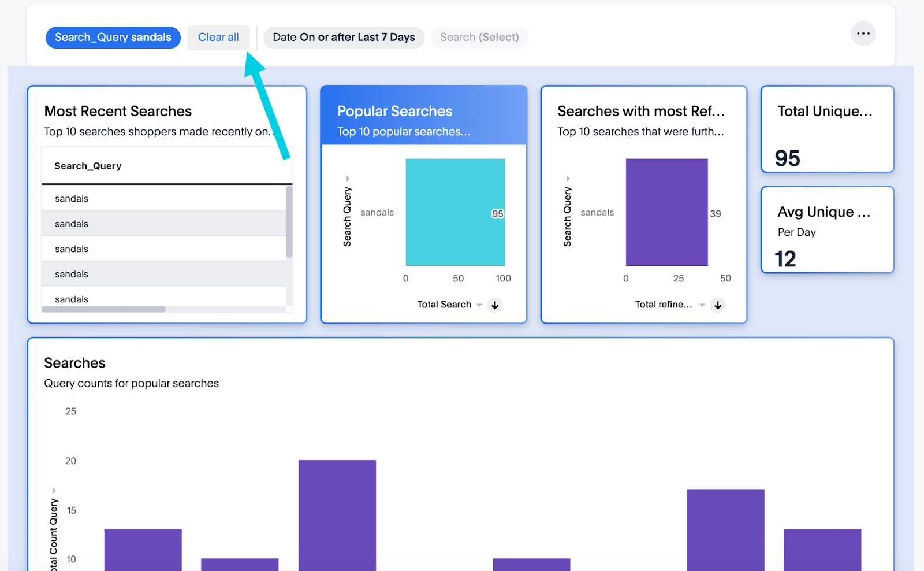This screenshot has height=571, width=924.
Task: Sort Popular Searches by Total Search descending
Action: [x=495, y=305]
